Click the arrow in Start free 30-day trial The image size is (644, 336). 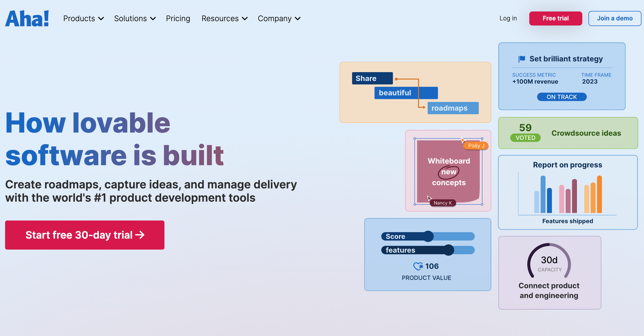[x=140, y=235]
